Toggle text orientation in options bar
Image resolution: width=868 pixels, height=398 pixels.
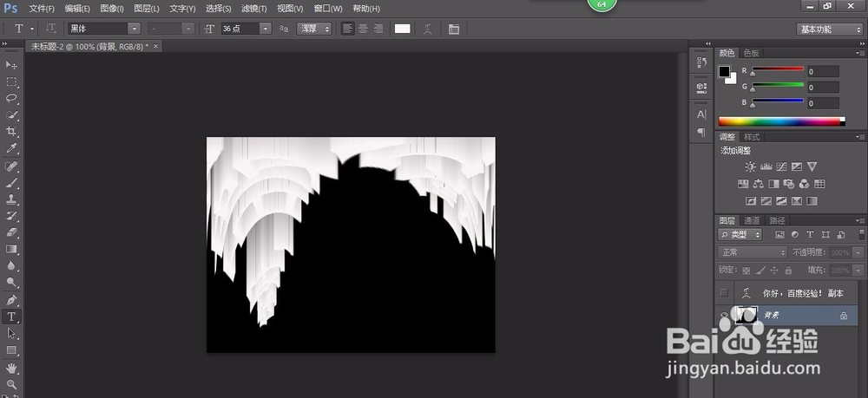click(51, 29)
